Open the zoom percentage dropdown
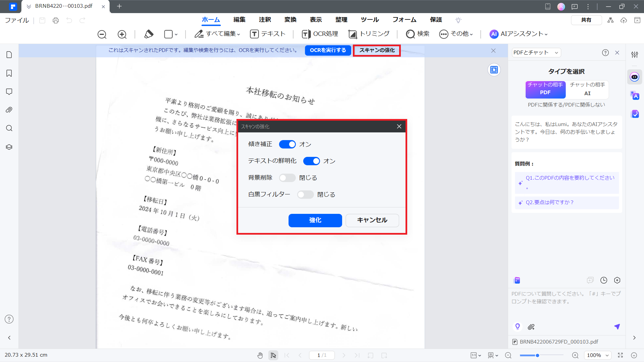This screenshot has height=362, width=644. (x=597, y=355)
